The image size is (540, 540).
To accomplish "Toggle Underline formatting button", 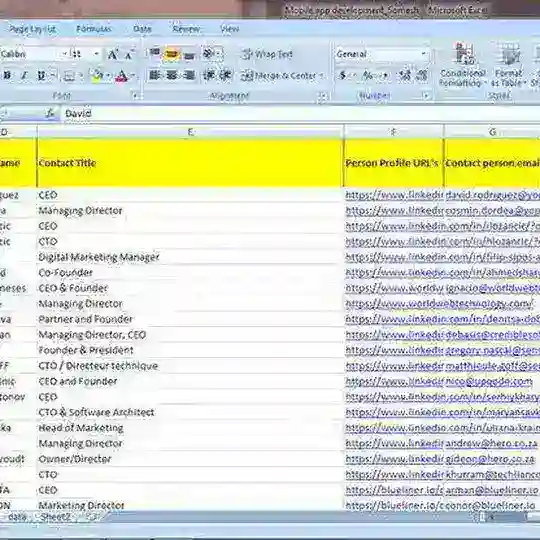I will [41, 75].
